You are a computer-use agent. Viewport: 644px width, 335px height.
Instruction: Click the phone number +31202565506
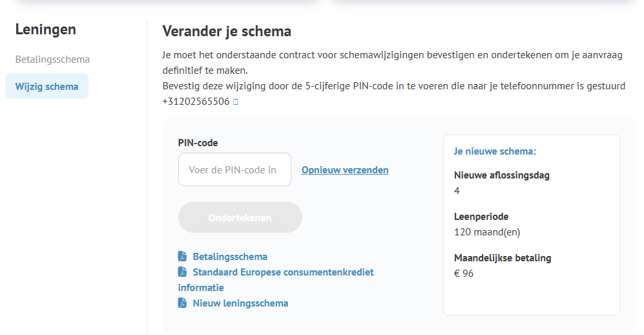[196, 102]
